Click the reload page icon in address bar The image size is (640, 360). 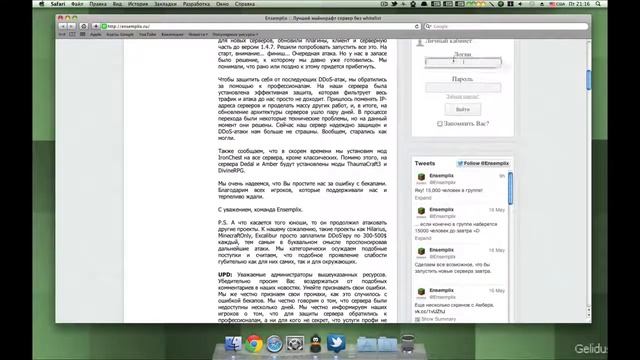pos(417,26)
